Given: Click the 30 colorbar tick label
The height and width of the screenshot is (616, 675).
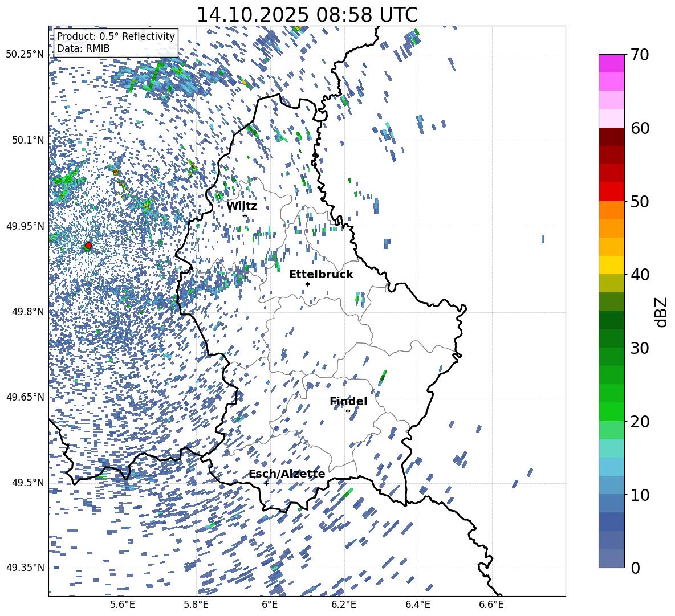Looking at the screenshot, I should coord(640,348).
